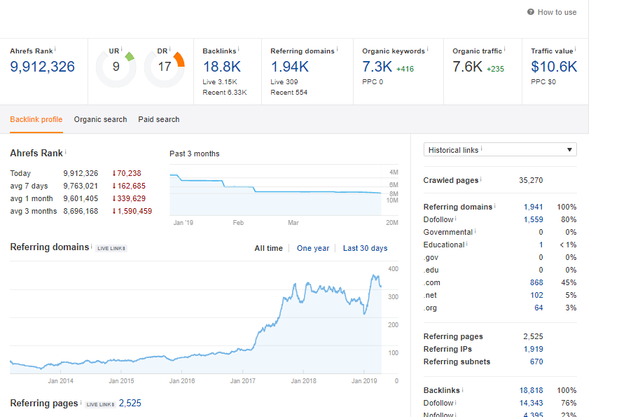Open the 18.8K backlinks value
The width and height of the screenshot is (640, 417).
point(222,67)
